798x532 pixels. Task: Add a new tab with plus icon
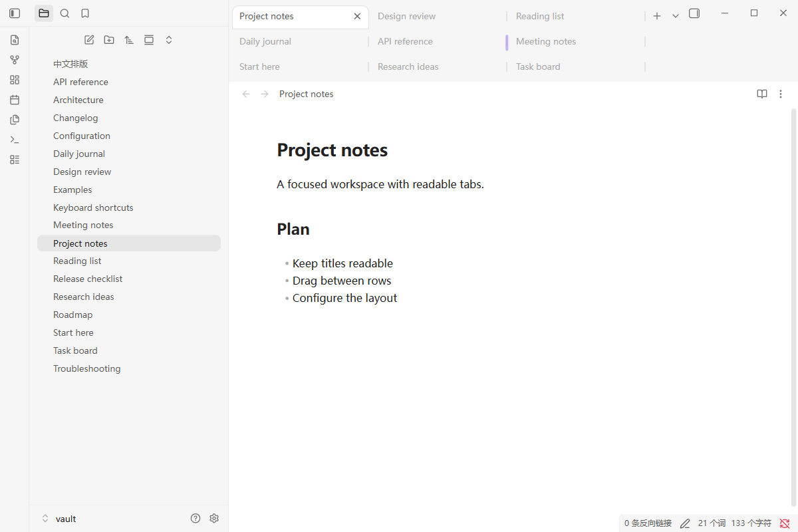pyautogui.click(x=657, y=16)
